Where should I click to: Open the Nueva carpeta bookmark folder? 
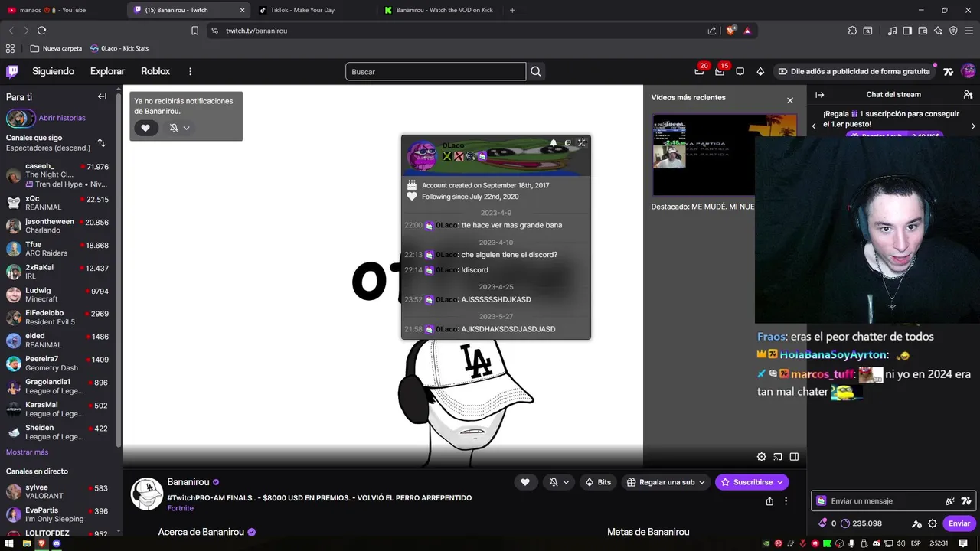(x=56, y=48)
